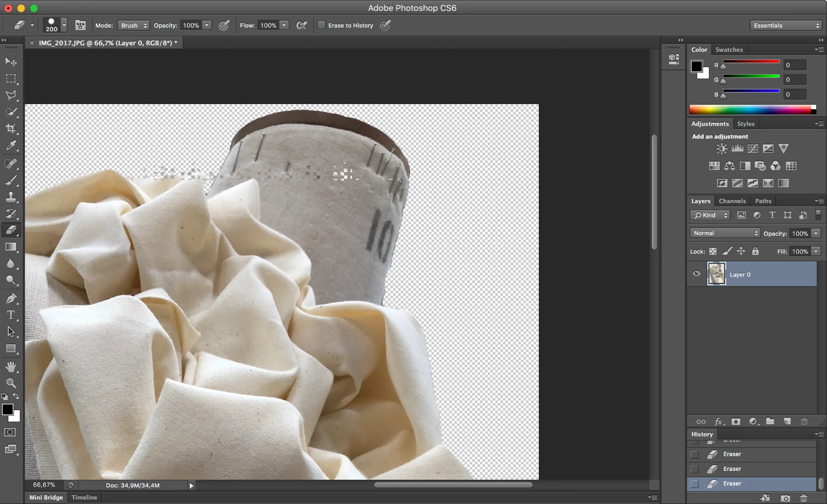Select the History Brush tool
The height and width of the screenshot is (504, 827).
(11, 214)
